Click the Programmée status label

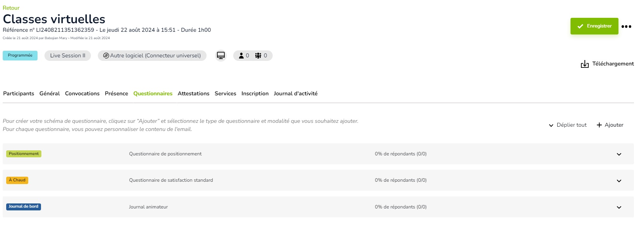click(x=20, y=55)
